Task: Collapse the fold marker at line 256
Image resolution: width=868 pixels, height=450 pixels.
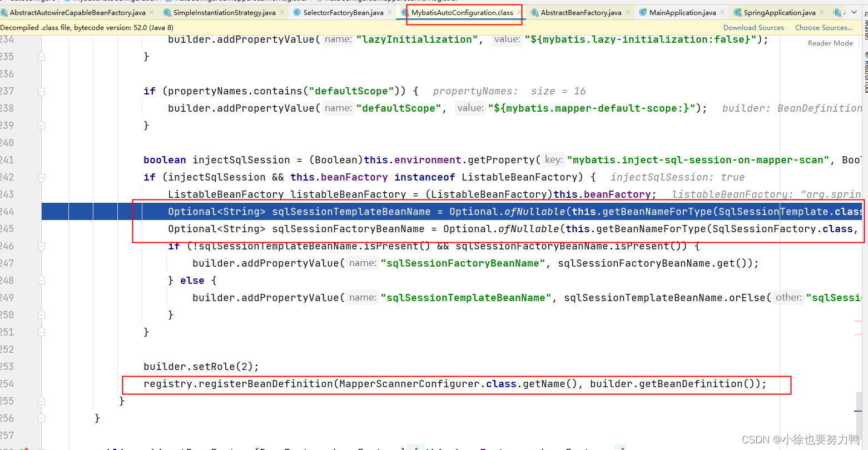Action: coord(42,418)
